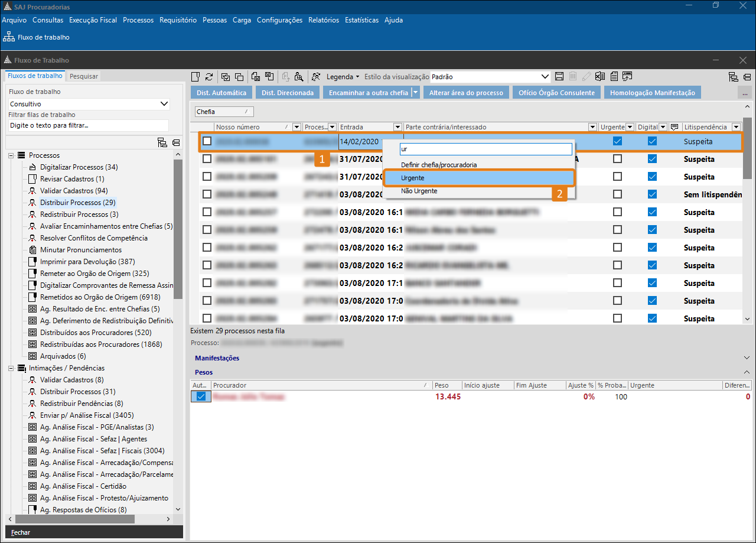The image size is (756, 543).
Task: Collapse the Pesos section
Action: coord(747,372)
